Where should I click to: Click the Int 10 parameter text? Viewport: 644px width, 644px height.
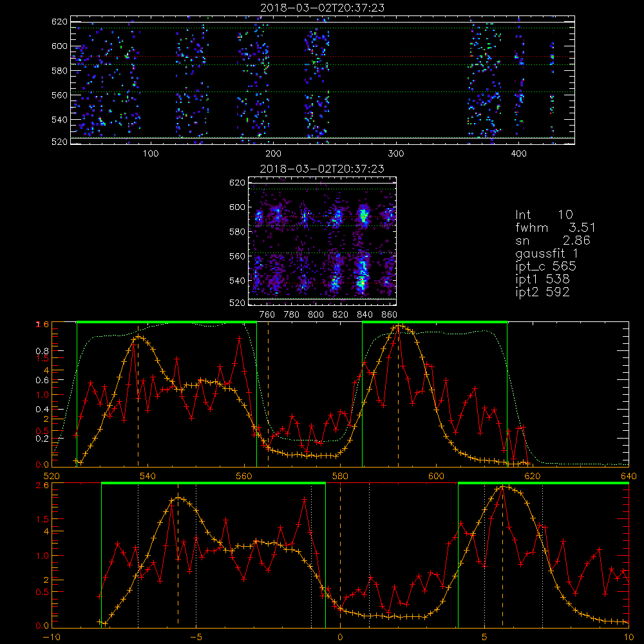tap(544, 215)
